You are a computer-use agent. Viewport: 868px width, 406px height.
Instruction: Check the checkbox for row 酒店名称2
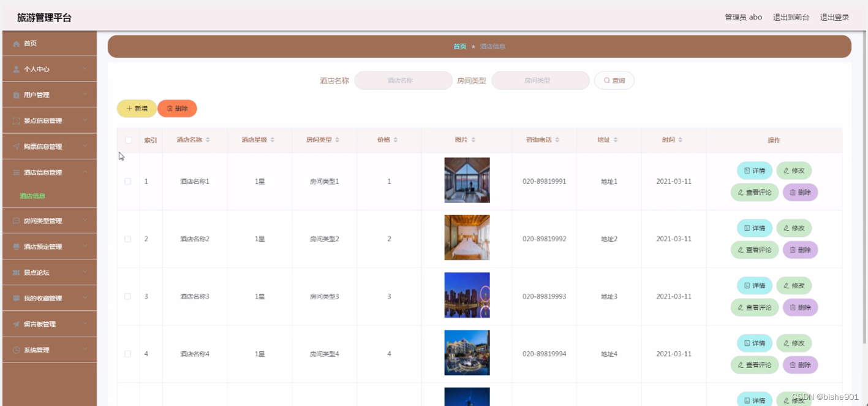tap(127, 239)
